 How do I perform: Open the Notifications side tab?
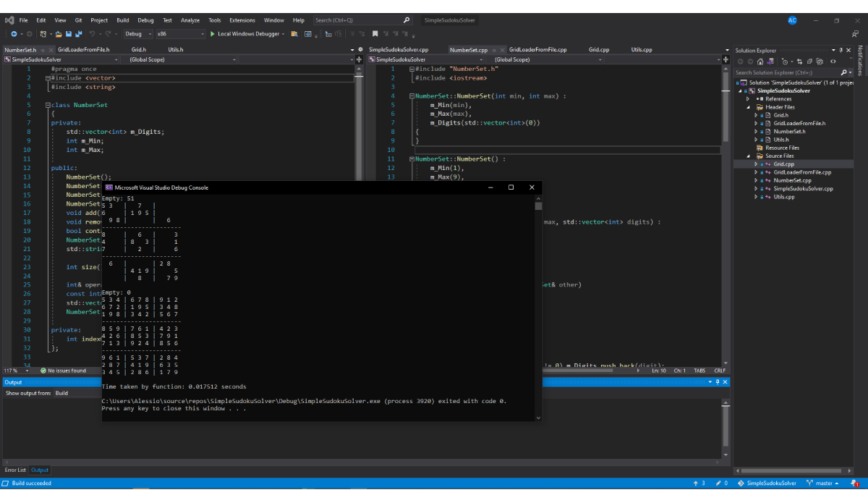tap(860, 61)
